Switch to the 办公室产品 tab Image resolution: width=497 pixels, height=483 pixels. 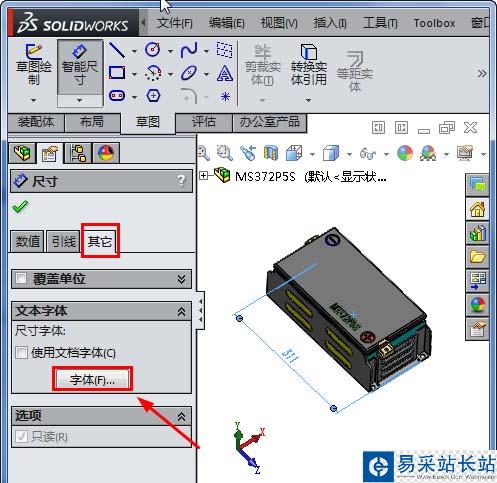click(269, 122)
